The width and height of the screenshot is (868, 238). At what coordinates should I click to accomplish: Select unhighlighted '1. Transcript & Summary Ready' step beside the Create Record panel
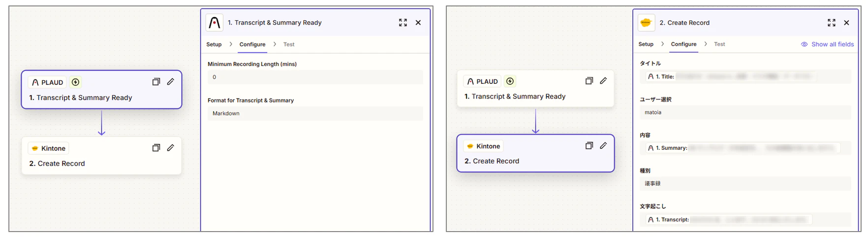(515, 97)
